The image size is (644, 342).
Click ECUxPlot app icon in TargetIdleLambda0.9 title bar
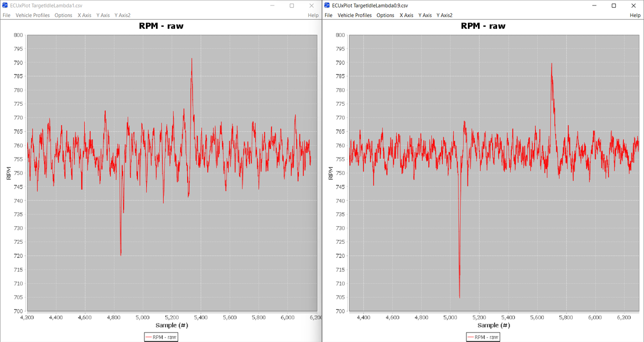[327, 6]
